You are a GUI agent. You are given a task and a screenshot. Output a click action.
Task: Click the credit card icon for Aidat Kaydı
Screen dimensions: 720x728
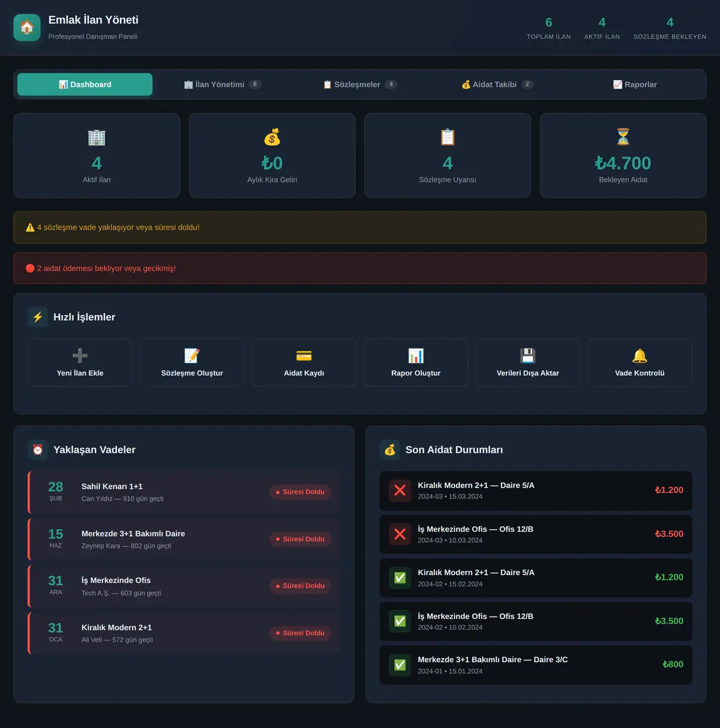click(x=304, y=356)
